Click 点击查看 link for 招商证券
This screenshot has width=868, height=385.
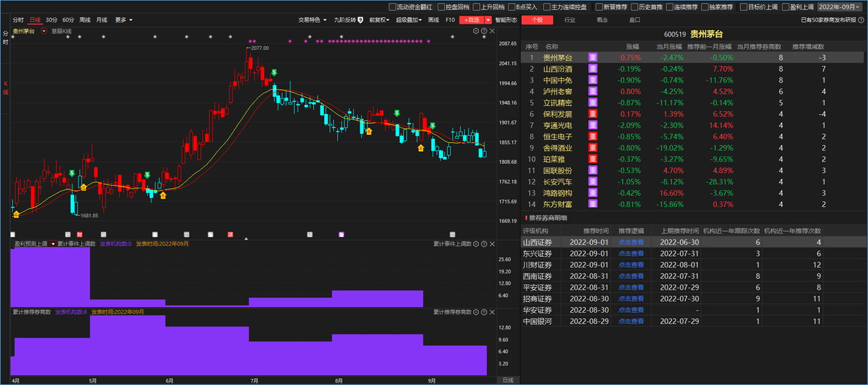[631, 298]
